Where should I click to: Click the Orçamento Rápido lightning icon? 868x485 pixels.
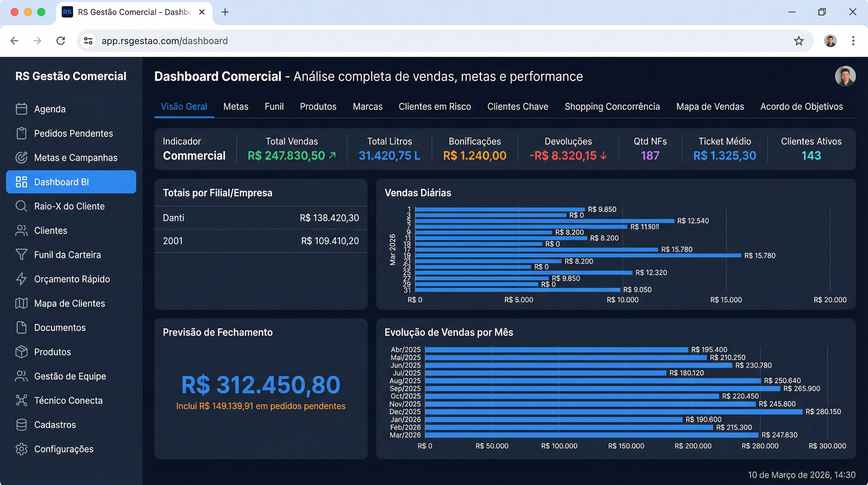pos(21,279)
